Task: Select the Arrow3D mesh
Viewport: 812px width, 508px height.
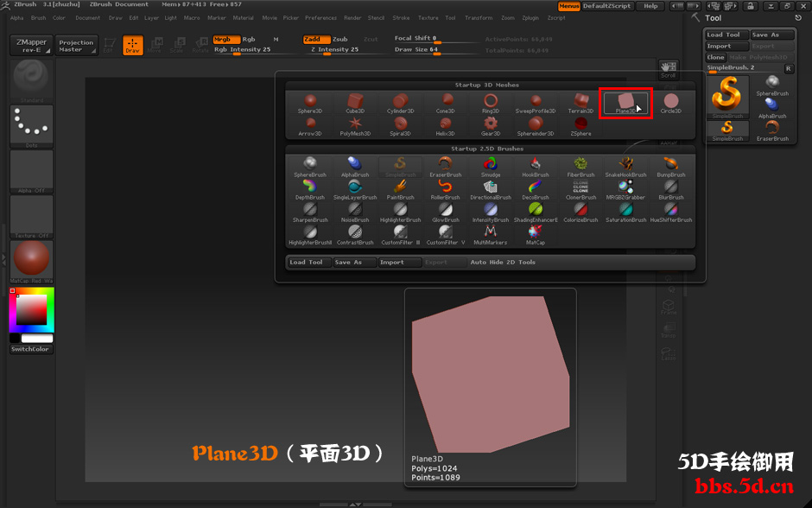Action: (x=309, y=126)
